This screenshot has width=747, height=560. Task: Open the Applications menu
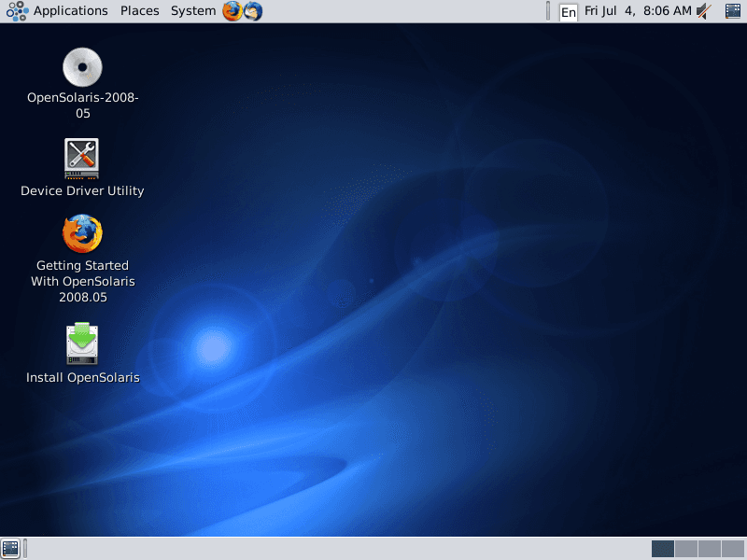[71, 11]
